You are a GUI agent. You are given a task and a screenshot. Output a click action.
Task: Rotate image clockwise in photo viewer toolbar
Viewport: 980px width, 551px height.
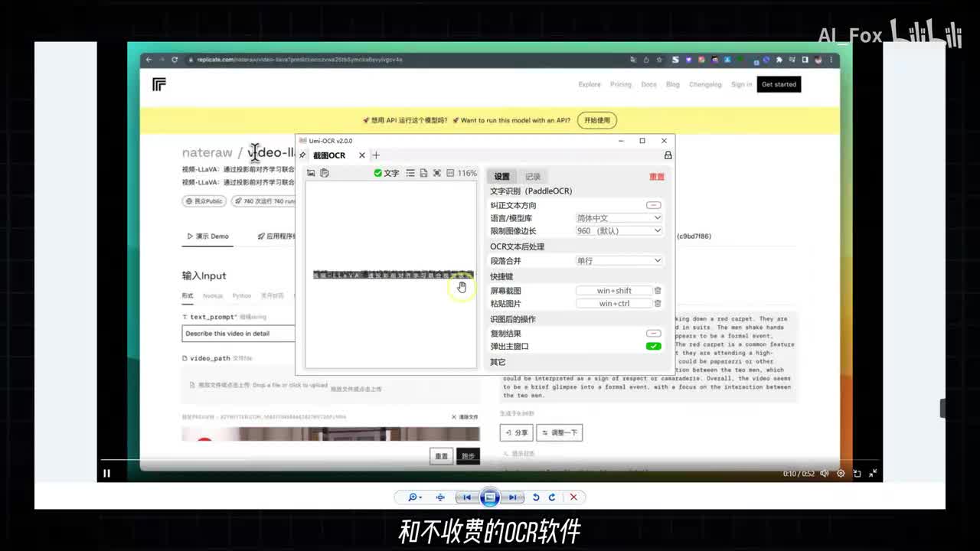(x=551, y=497)
